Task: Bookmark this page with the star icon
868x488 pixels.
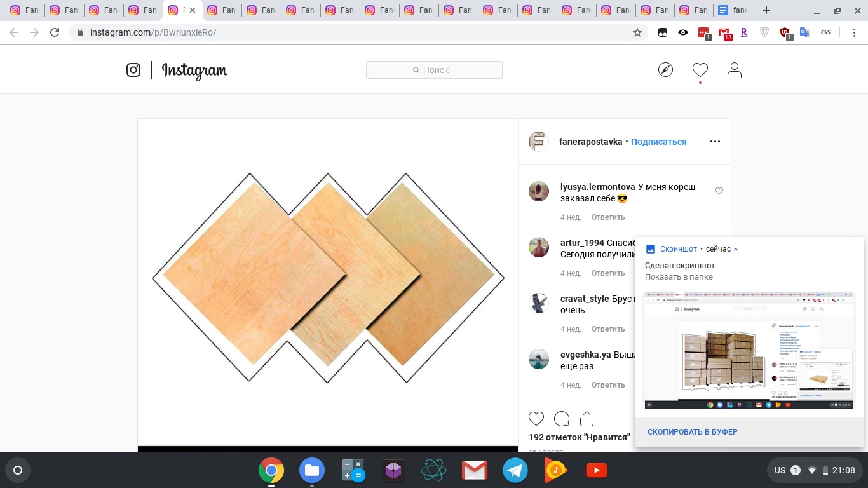Action: 637,32
